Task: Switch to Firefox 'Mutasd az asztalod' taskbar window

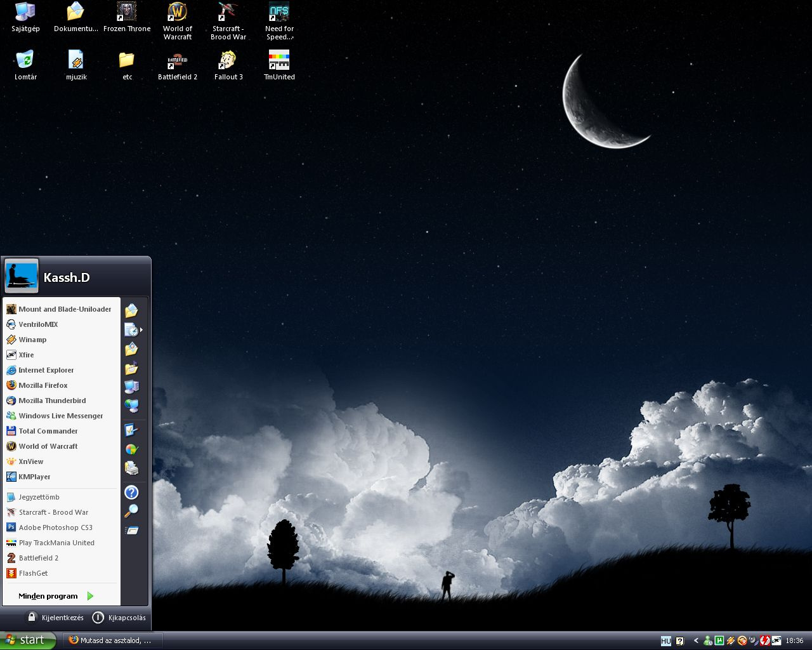Action: pyautogui.click(x=113, y=640)
